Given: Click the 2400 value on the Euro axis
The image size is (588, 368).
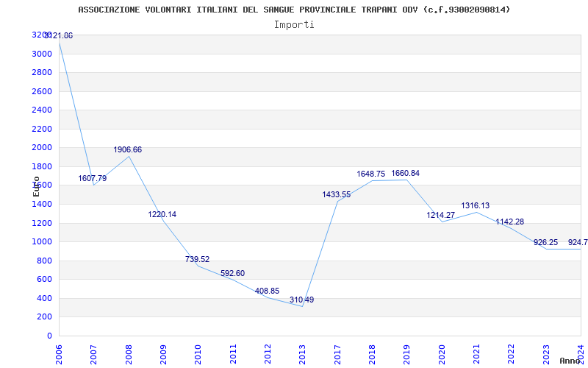Looking at the screenshot, I should (42, 110).
